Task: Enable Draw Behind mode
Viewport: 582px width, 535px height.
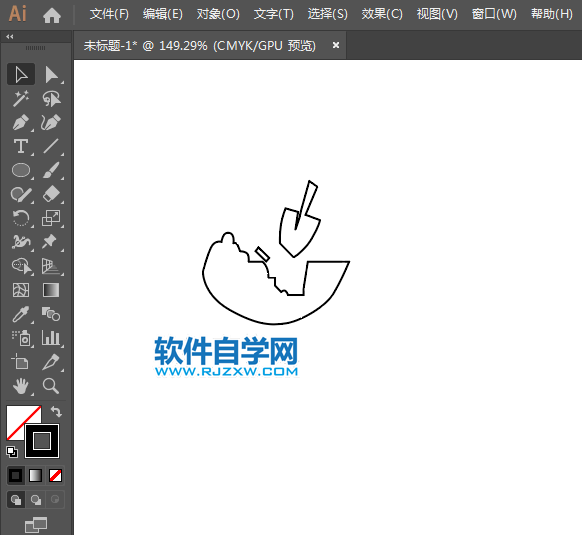Action: point(36,500)
